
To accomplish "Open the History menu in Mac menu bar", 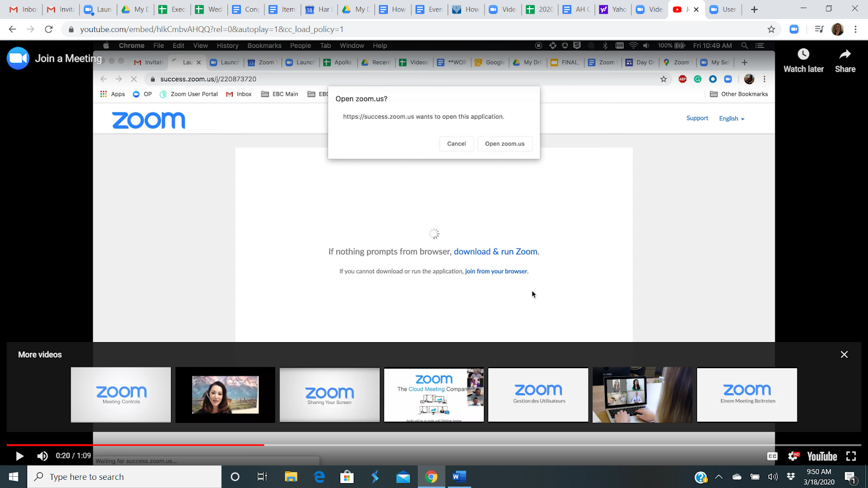I will click(x=227, y=46).
